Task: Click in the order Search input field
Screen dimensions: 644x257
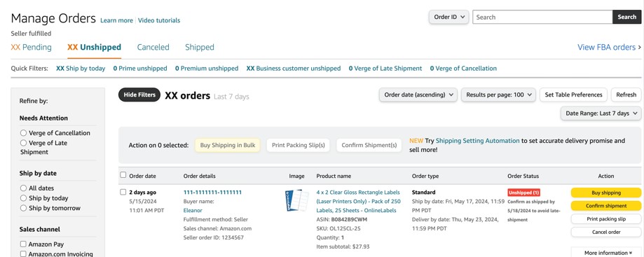Action: click(542, 18)
